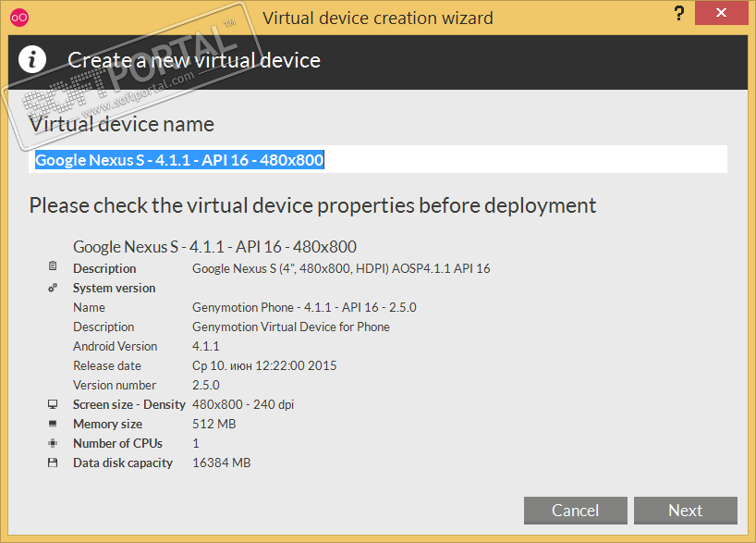756x543 pixels.
Task: Click the floppy disk icon beside Data disk capacity
Action: tap(53, 463)
